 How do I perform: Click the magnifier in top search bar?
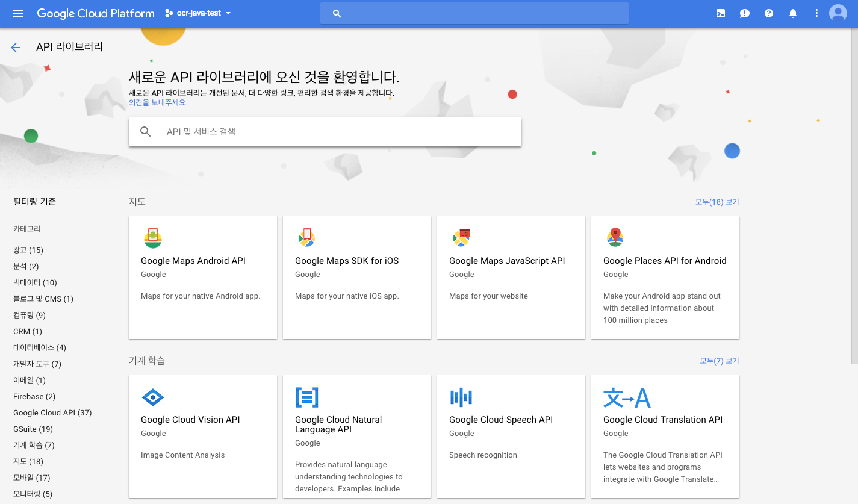coord(337,13)
